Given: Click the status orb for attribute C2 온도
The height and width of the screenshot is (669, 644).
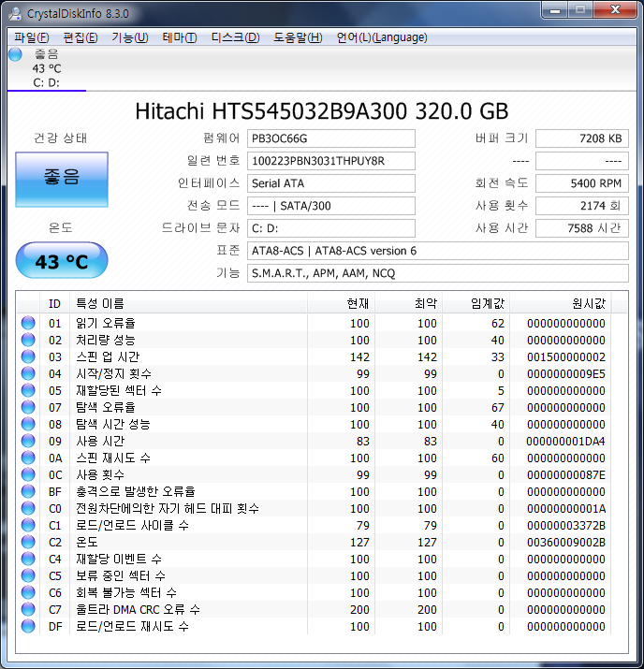Looking at the screenshot, I should click(28, 543).
